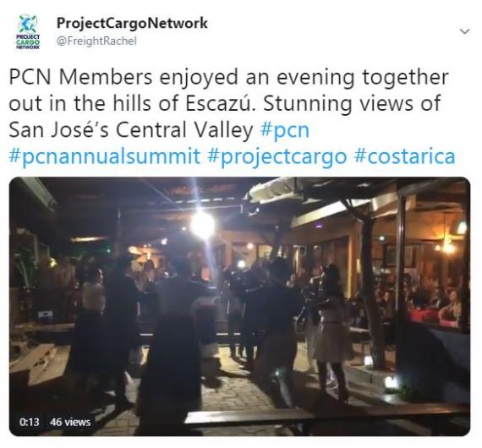Select the #projectcargo hashtag
482x448 pixels.
coord(277,156)
